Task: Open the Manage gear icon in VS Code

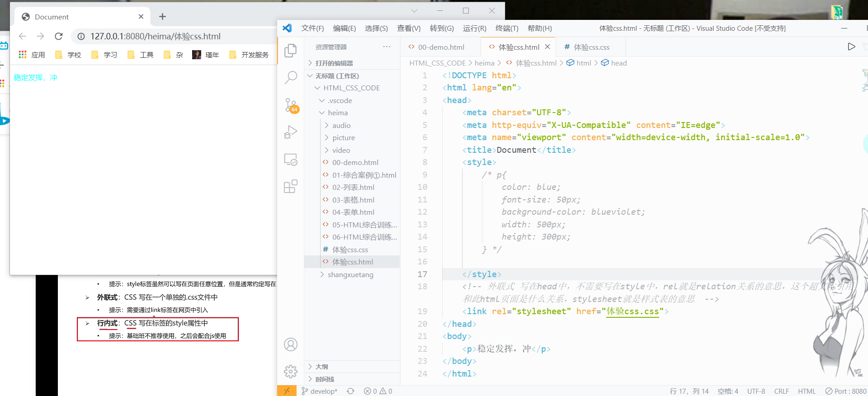Action: (x=291, y=372)
